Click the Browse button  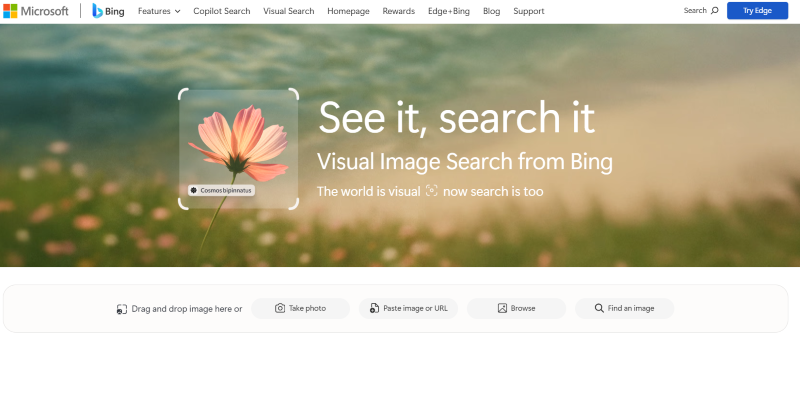(x=516, y=308)
